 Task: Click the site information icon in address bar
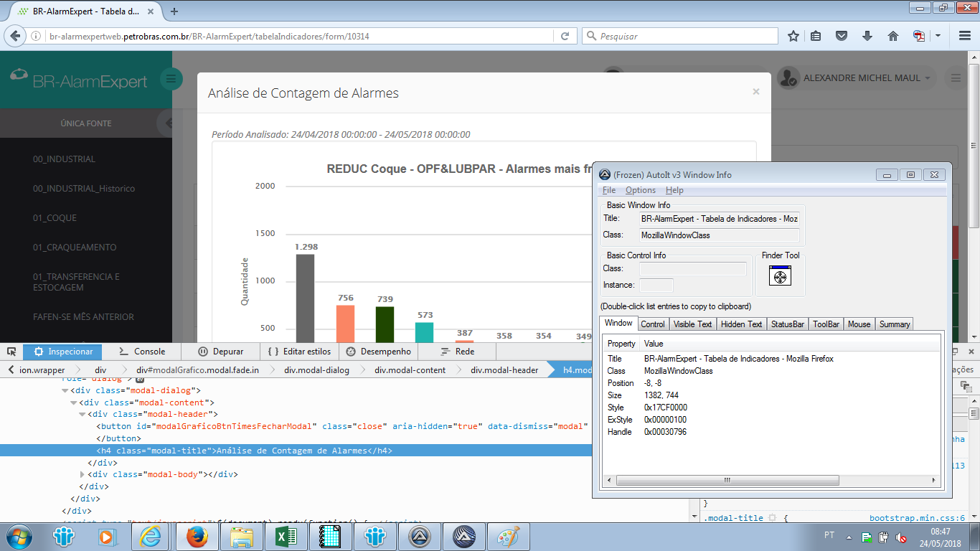click(37, 36)
